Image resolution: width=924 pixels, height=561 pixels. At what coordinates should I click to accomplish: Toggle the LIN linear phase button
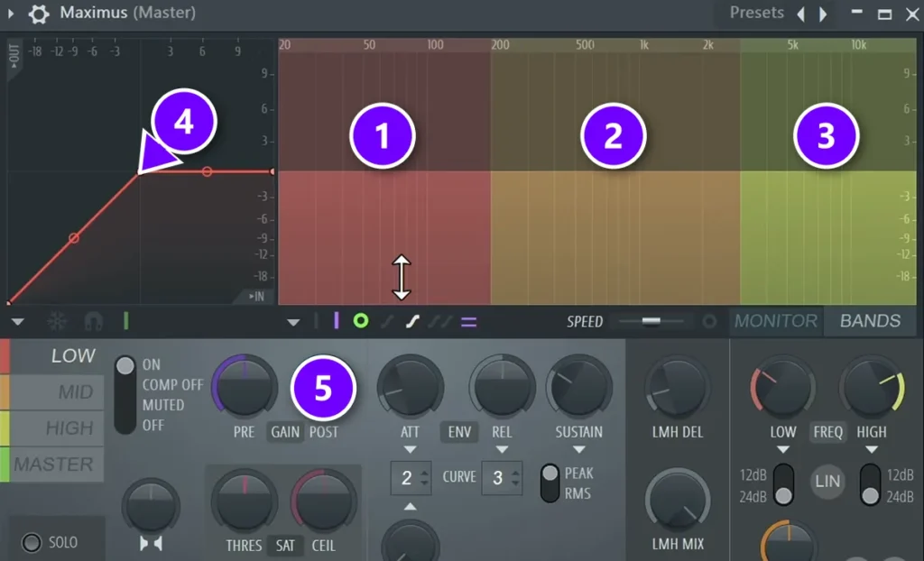827,482
